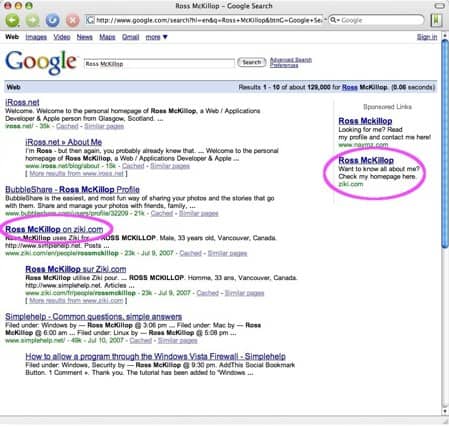Click More results from www.iross.net
The width and height of the screenshot is (449, 427).
click(76, 173)
